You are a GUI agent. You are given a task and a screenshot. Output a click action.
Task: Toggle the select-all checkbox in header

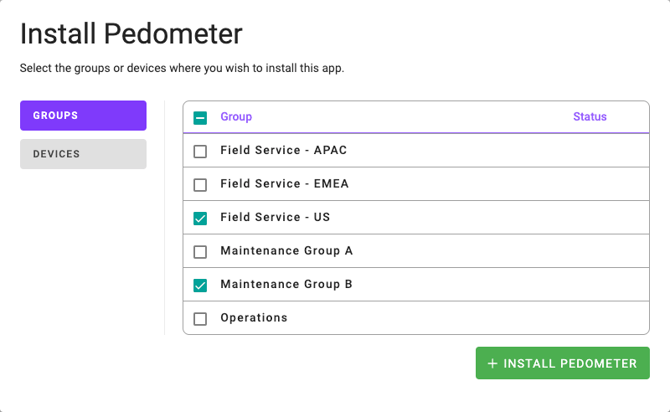point(200,118)
